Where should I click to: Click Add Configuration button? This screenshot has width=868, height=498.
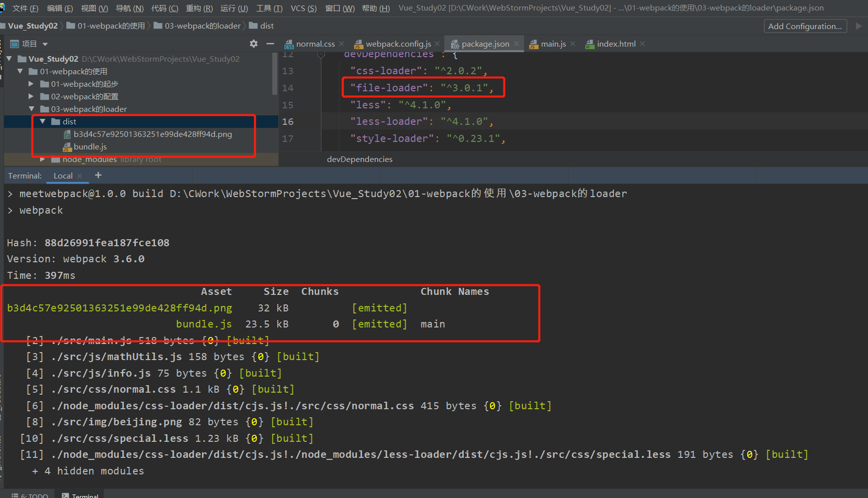pos(805,26)
